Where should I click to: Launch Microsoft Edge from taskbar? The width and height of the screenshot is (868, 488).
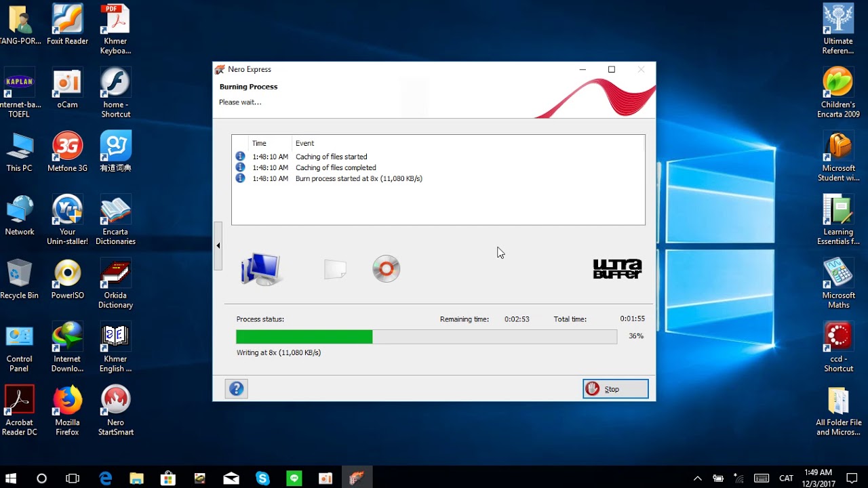click(x=105, y=478)
